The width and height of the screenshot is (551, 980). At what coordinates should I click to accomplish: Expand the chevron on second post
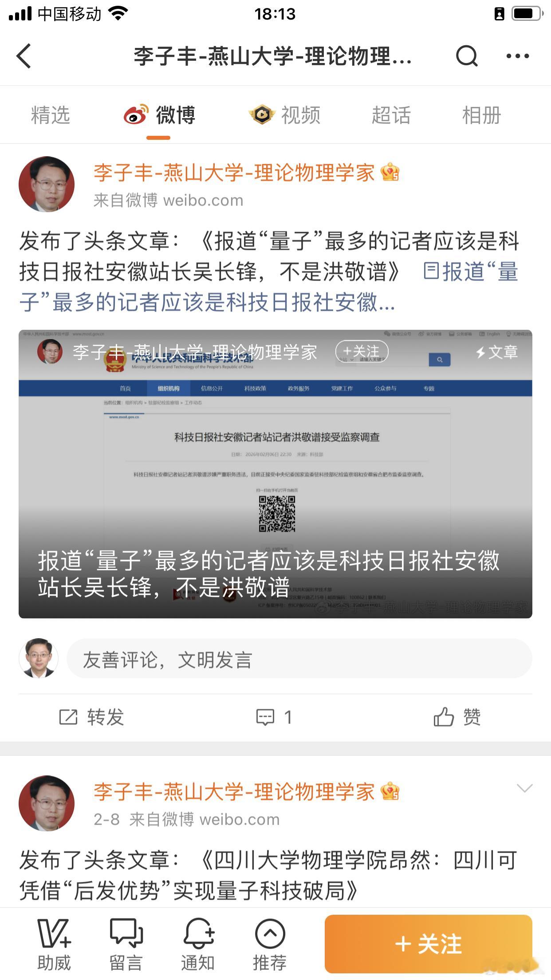pyautogui.click(x=524, y=788)
